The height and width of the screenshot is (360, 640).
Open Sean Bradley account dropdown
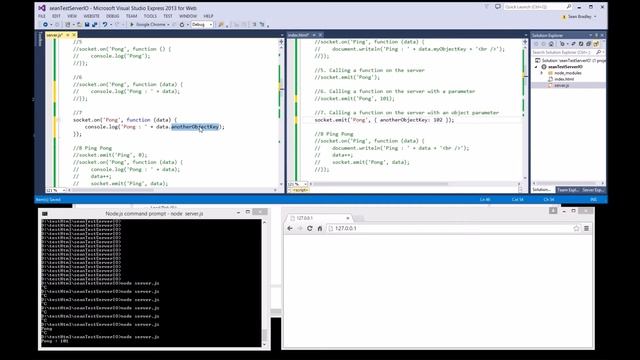pos(595,17)
